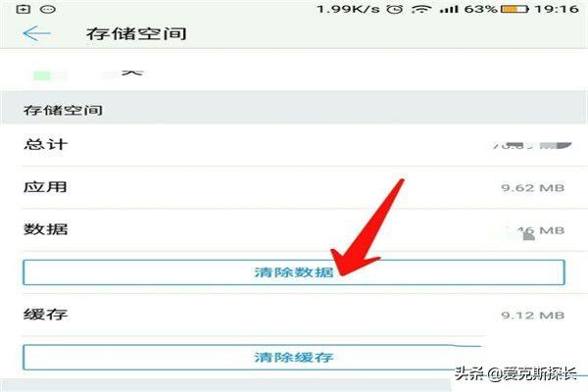Screen dimensions: 588x392
Task: Tap the battery icon in status bar
Action: (514, 9)
